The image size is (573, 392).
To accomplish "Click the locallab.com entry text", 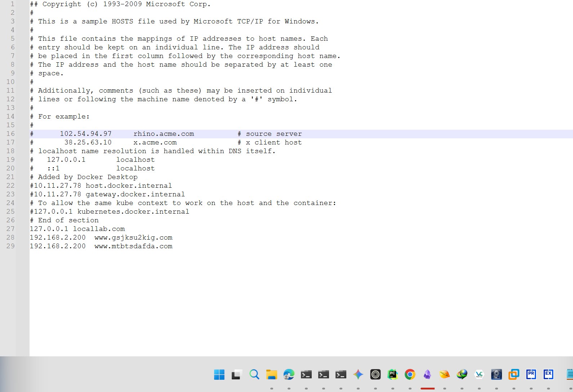I will (99, 229).
